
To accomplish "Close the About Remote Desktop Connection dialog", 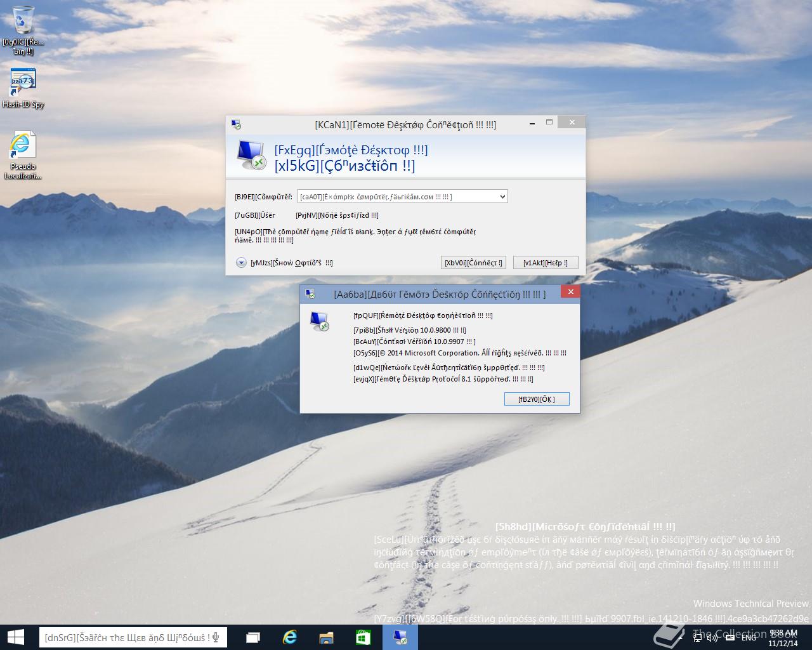I will pyautogui.click(x=570, y=292).
